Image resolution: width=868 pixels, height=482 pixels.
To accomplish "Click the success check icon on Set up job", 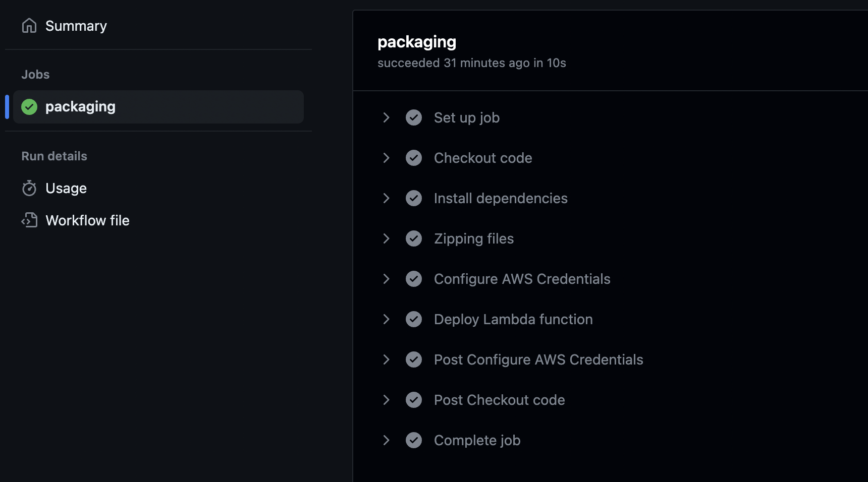I will coord(414,117).
